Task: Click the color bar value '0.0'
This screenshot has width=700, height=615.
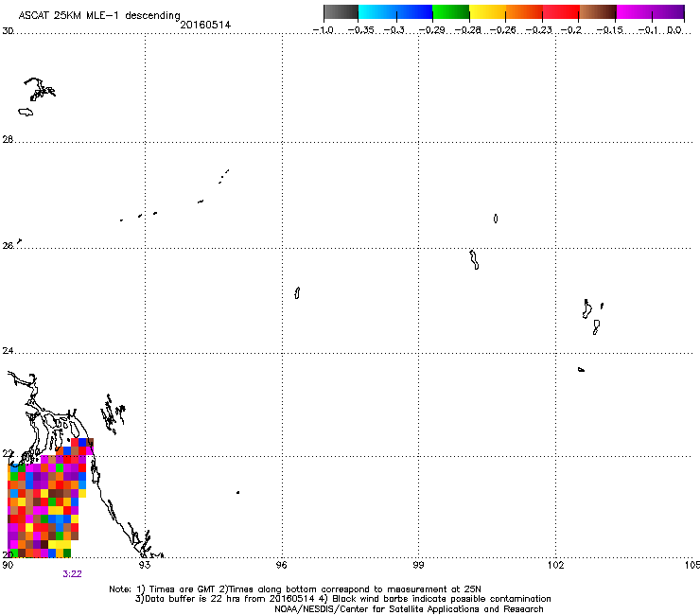Action: [674, 30]
